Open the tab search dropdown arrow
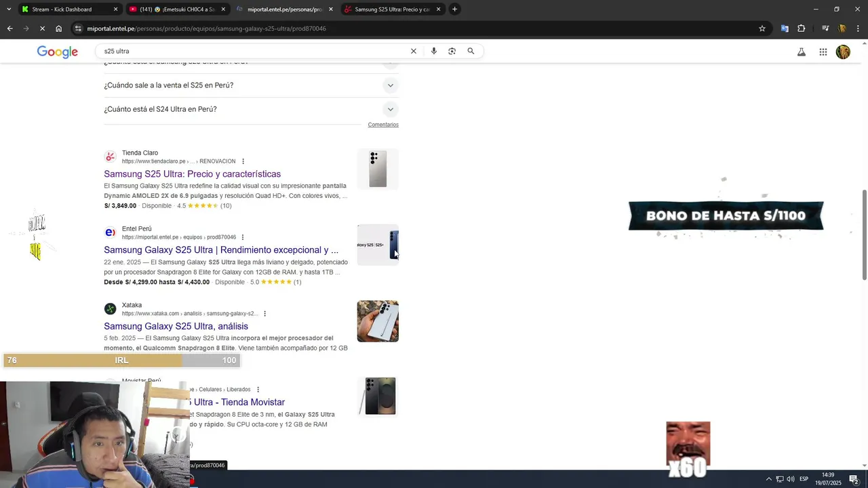868x488 pixels. point(8,9)
